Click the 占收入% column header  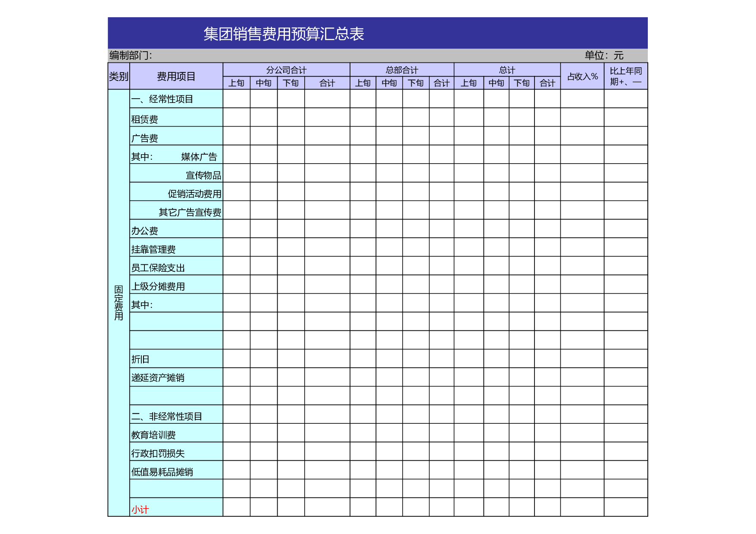pyautogui.click(x=582, y=77)
